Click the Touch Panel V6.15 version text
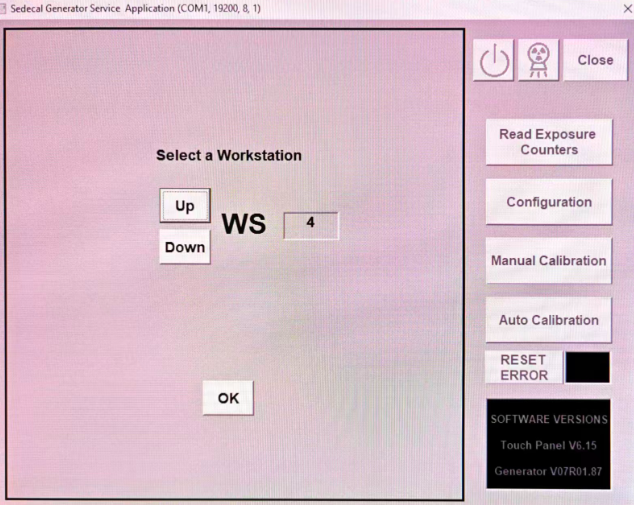Screen dimensions: 634x505 click(548, 445)
